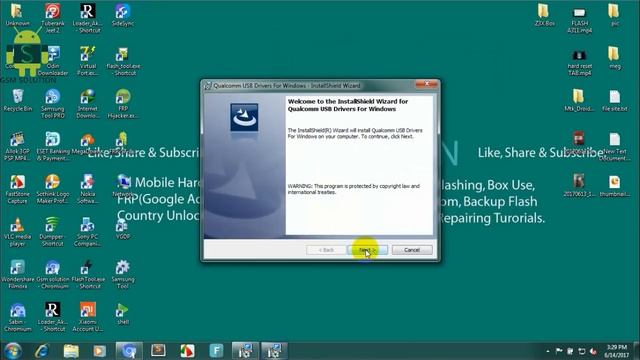Select the Tuberank Jeet 2 desktop icon

[x=53, y=18]
